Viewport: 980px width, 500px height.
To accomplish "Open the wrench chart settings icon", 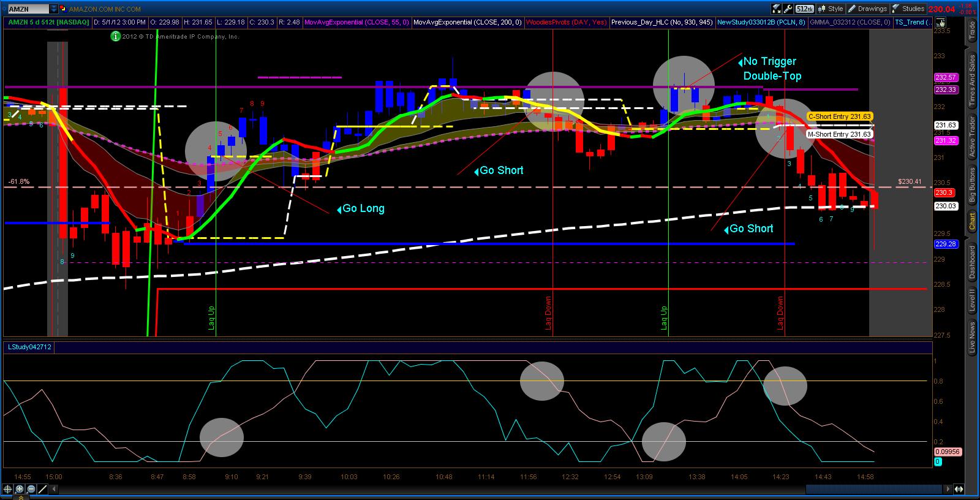I will click(x=789, y=9).
